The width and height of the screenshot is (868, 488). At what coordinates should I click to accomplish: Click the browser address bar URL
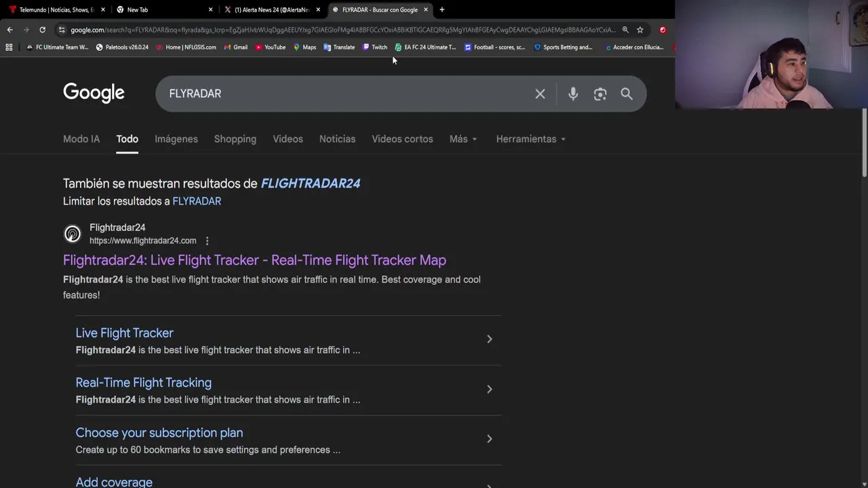[x=342, y=30]
